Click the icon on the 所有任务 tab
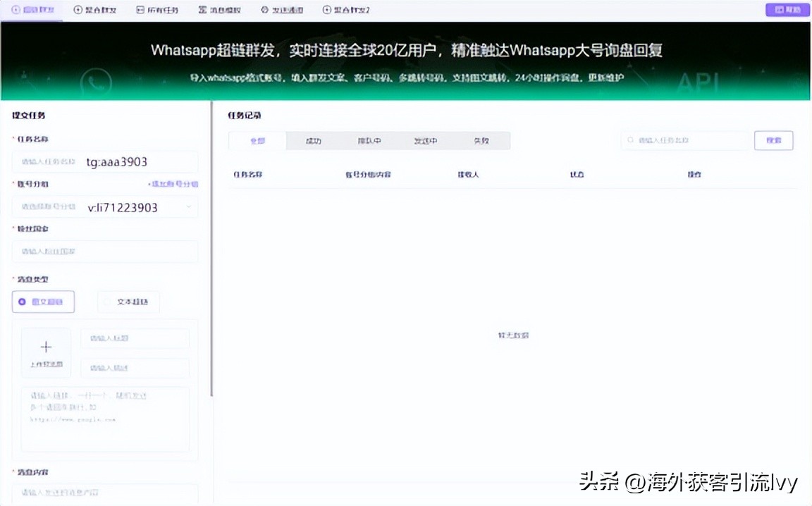Viewport: 812px width, 506px height. coord(140,10)
